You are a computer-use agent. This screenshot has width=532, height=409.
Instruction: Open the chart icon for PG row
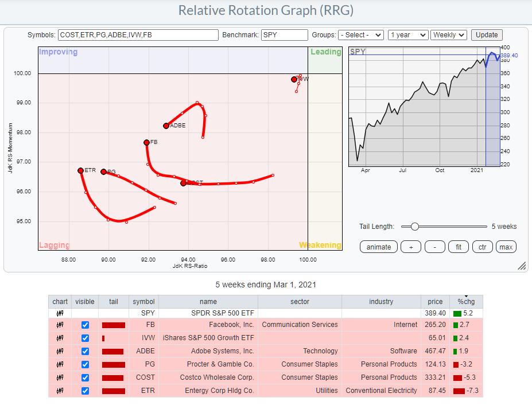click(60, 364)
